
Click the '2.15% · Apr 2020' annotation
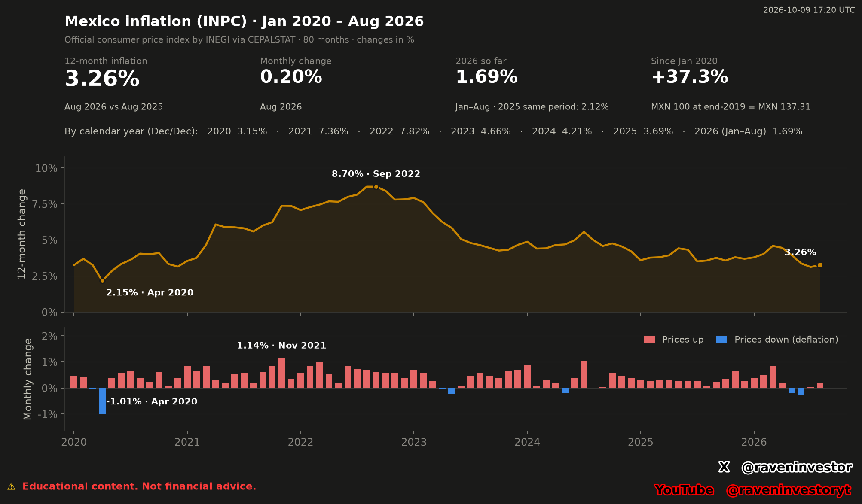(x=150, y=292)
